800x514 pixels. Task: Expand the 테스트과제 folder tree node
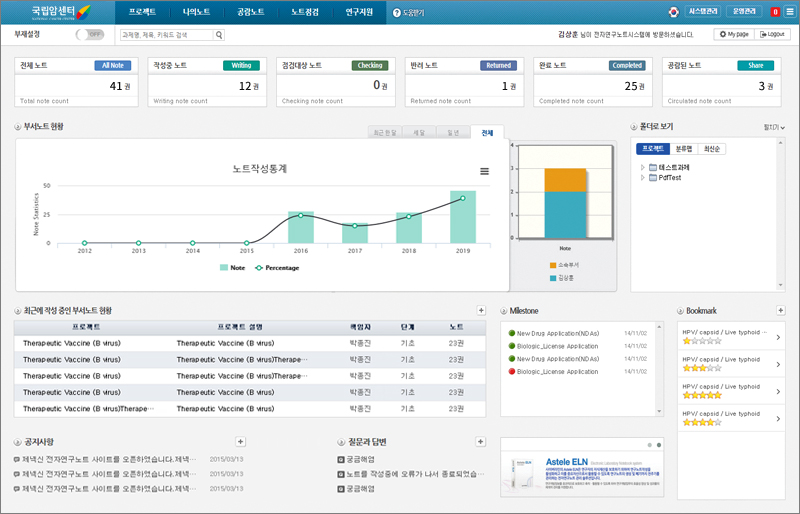tap(642, 167)
